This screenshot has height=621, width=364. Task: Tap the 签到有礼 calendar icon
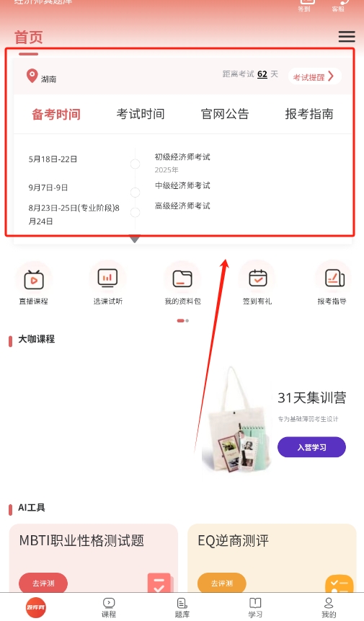[x=257, y=278]
